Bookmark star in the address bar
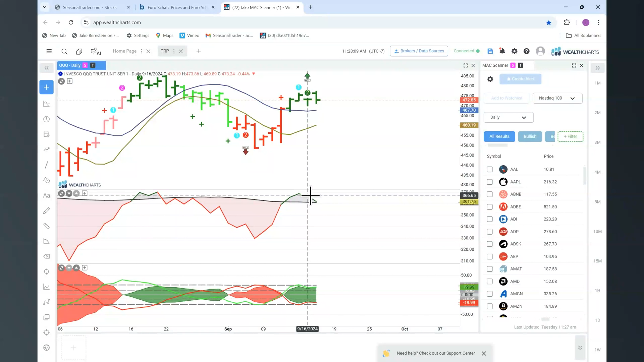 [x=549, y=22]
